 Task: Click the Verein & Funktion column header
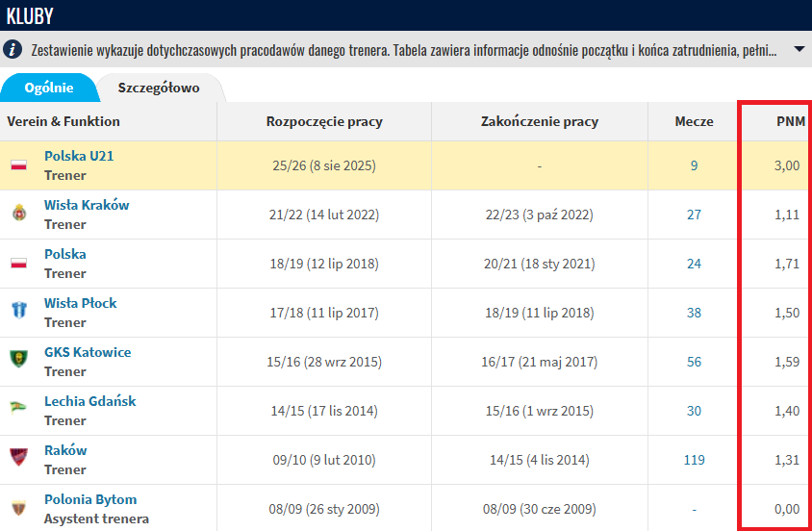click(63, 121)
